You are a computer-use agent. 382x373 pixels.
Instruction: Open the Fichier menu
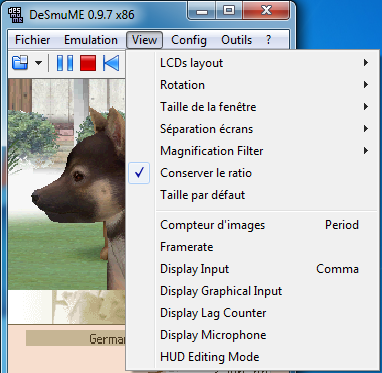[x=33, y=40]
